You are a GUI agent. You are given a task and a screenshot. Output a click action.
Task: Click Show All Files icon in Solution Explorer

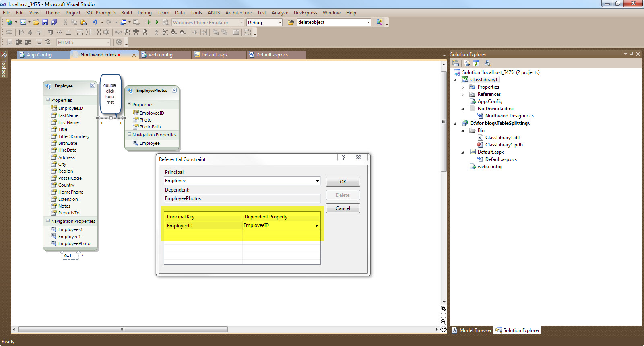coord(467,63)
